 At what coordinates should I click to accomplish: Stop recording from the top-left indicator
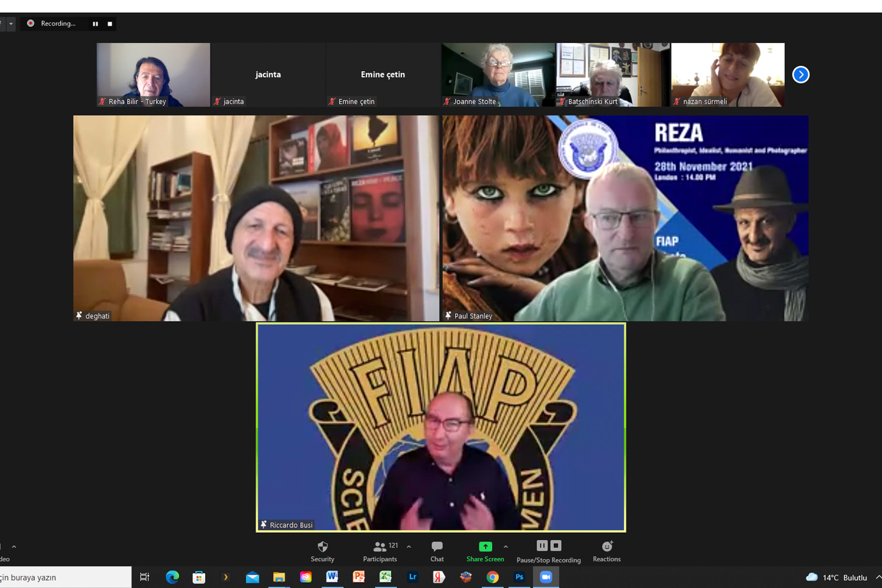110,24
